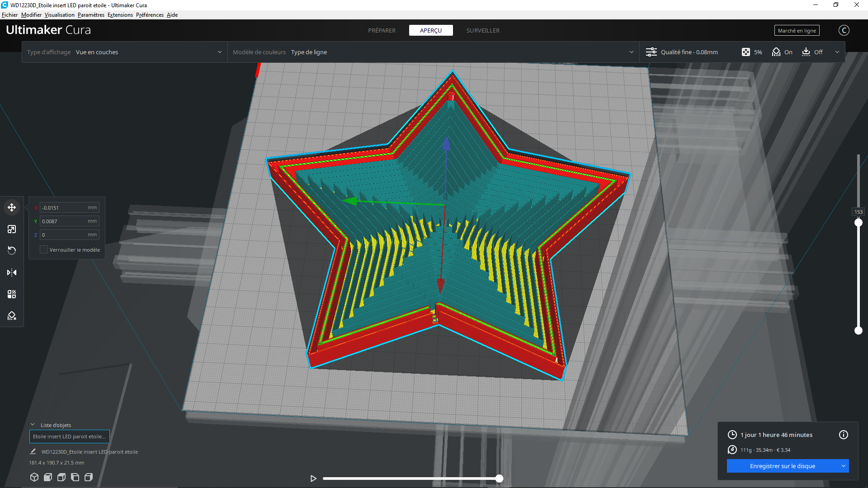
Task: Select the Move tool icon
Action: [x=12, y=207]
